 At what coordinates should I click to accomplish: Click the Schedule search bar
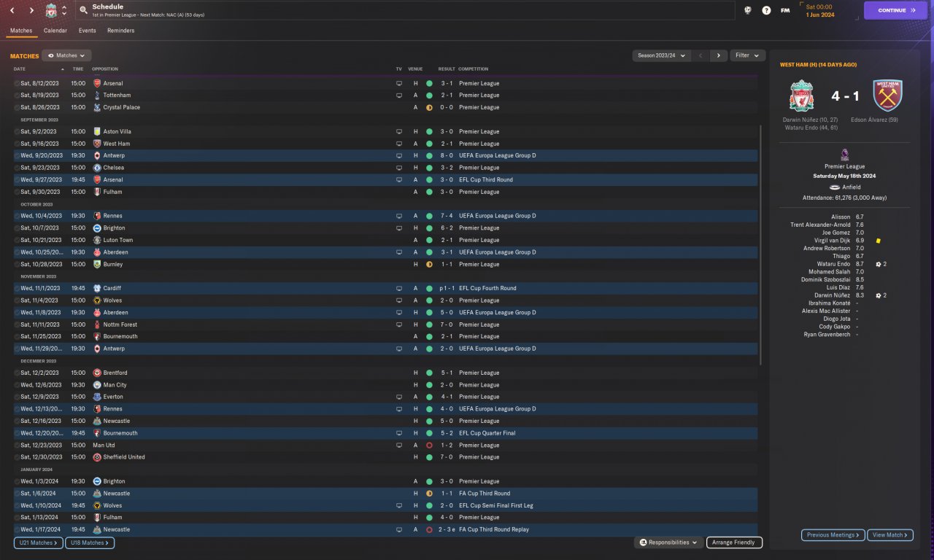pos(405,10)
